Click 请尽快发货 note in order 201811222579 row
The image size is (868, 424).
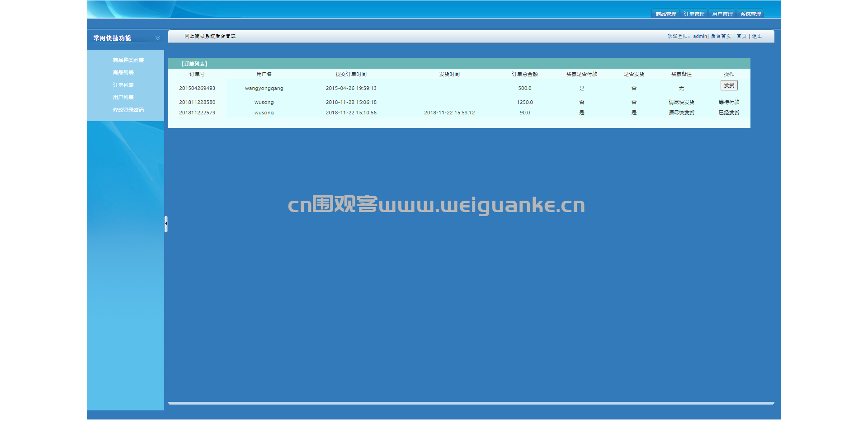[x=681, y=113]
